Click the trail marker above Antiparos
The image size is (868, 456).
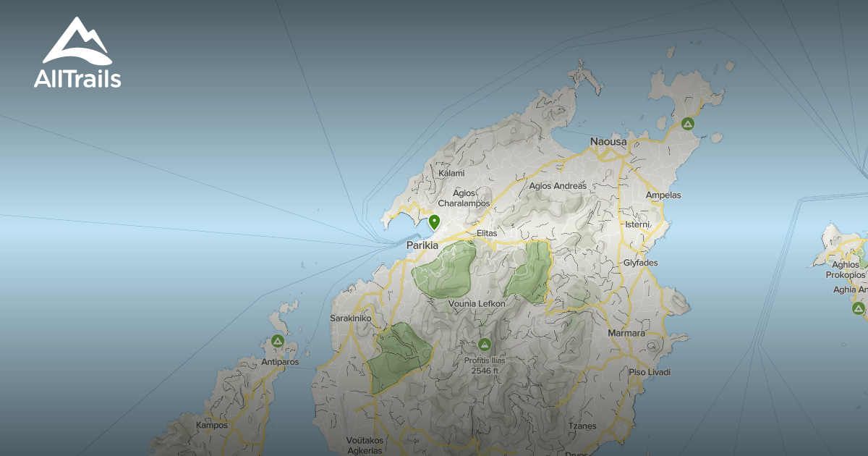[x=277, y=341]
